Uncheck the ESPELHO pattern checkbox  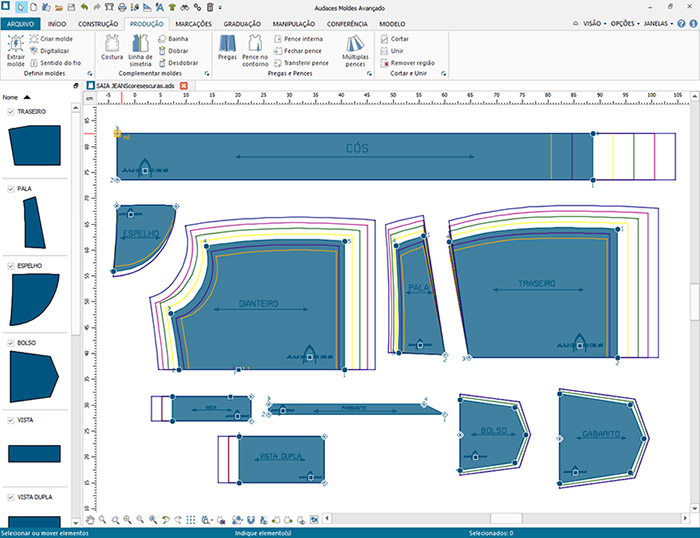point(11,266)
